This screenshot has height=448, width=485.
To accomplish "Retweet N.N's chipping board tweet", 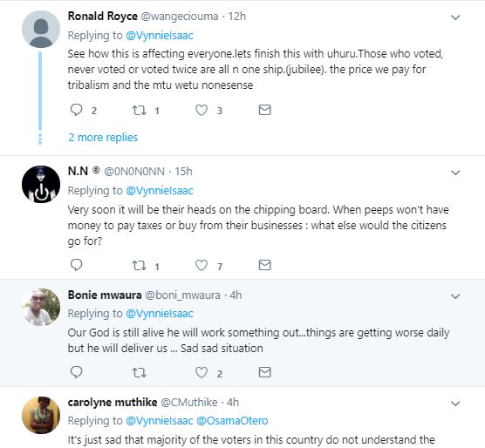I will tap(140, 266).
